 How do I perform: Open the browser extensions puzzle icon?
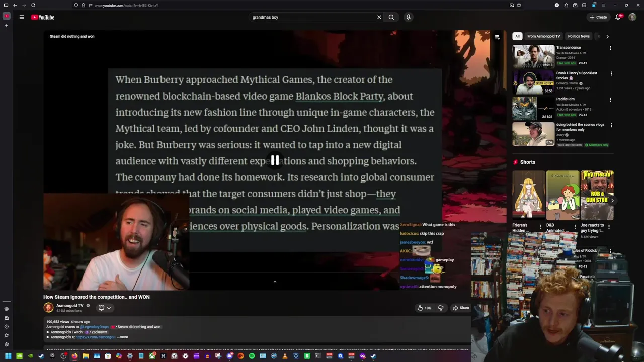click(x=566, y=5)
